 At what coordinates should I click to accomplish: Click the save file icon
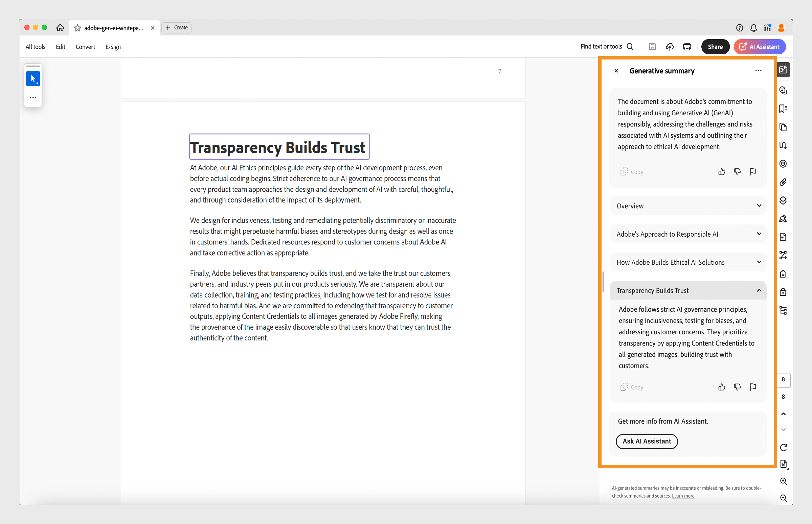652,47
